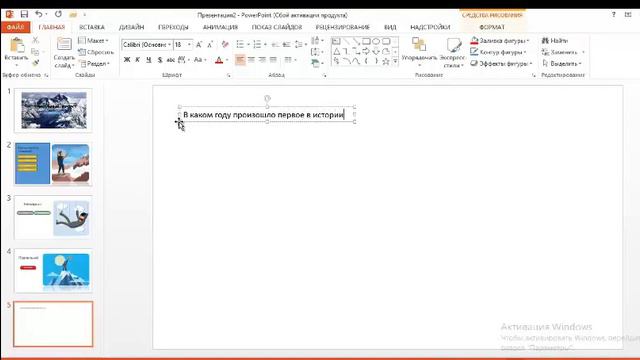Open the font size 18 dropdown
Screen dimensions: 640x360
click(x=189, y=44)
